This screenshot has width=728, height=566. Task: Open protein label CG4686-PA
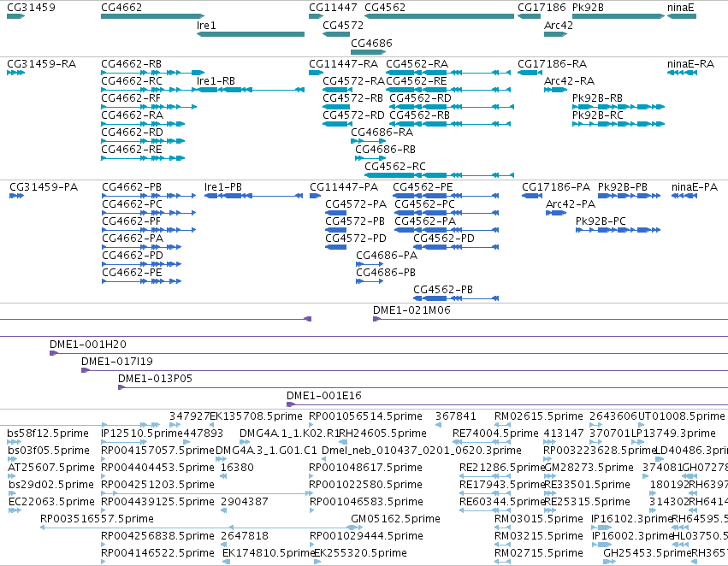[387, 255]
